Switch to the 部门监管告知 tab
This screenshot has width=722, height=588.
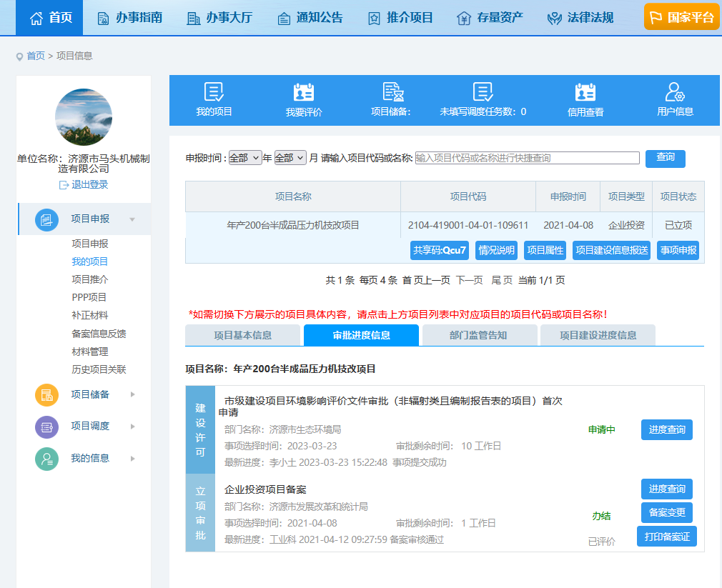pos(478,335)
